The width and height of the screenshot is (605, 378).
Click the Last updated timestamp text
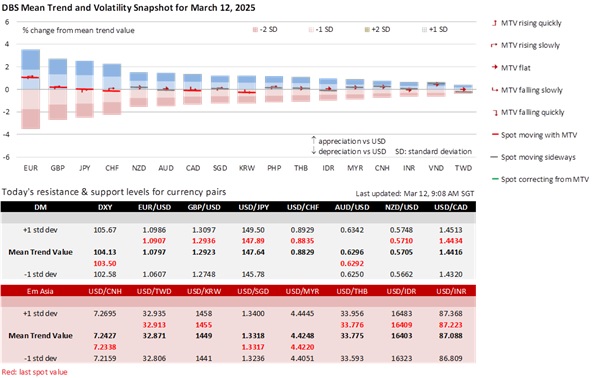pos(415,194)
